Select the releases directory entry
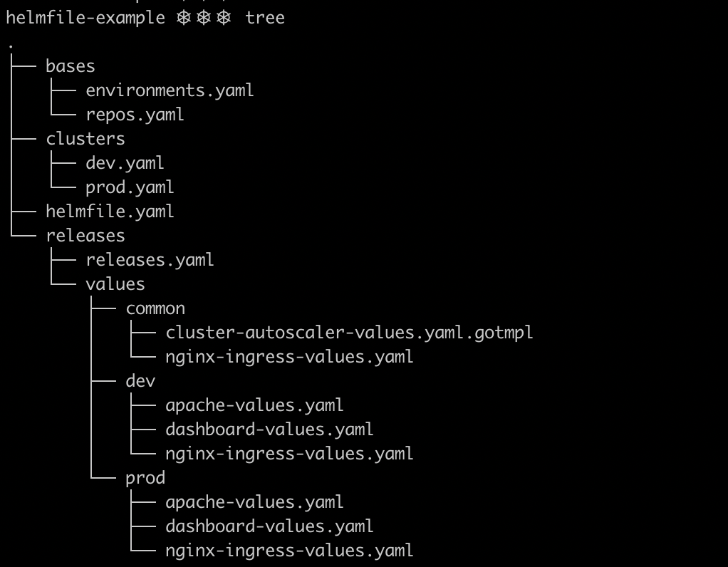728x567 pixels. pyautogui.click(x=85, y=236)
